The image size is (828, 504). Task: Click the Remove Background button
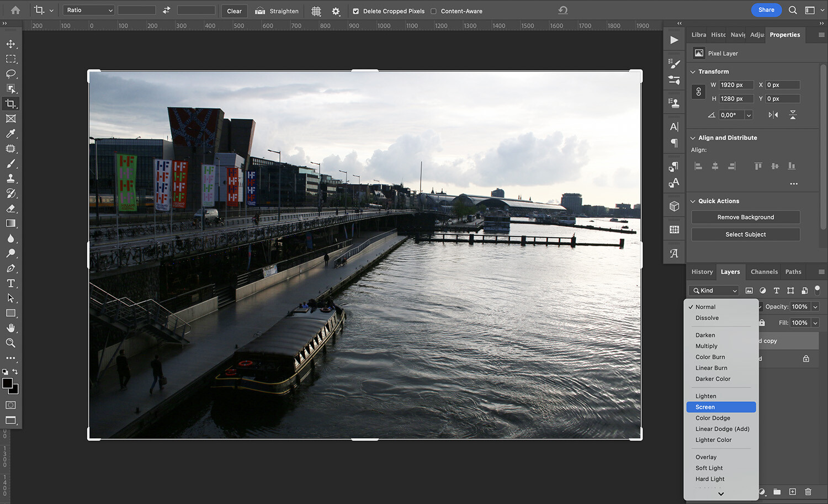pos(745,217)
